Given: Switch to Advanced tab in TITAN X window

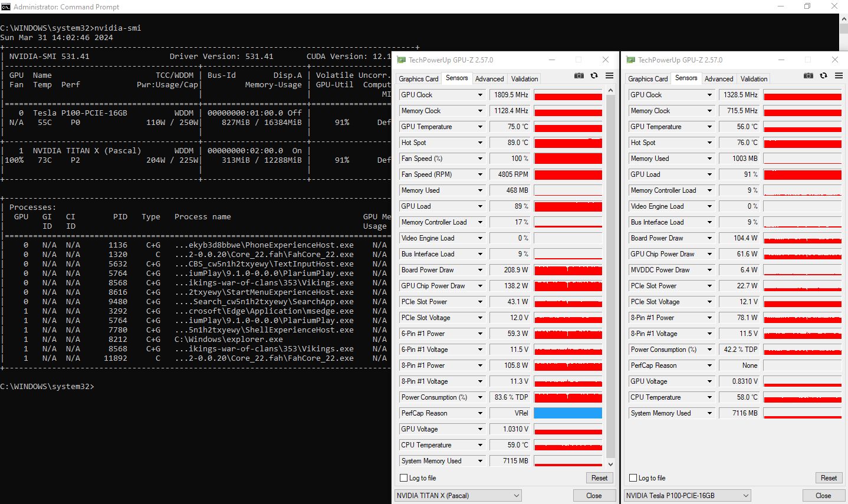Looking at the screenshot, I should click(x=489, y=79).
